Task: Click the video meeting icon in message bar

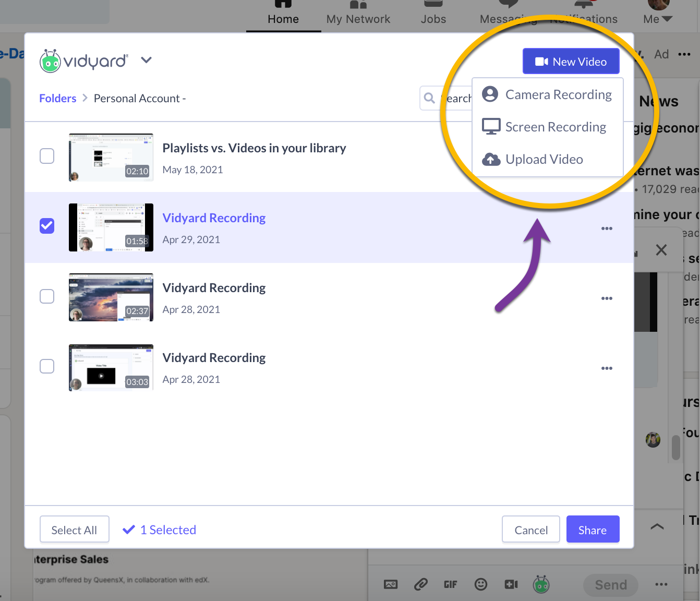Action: click(511, 584)
